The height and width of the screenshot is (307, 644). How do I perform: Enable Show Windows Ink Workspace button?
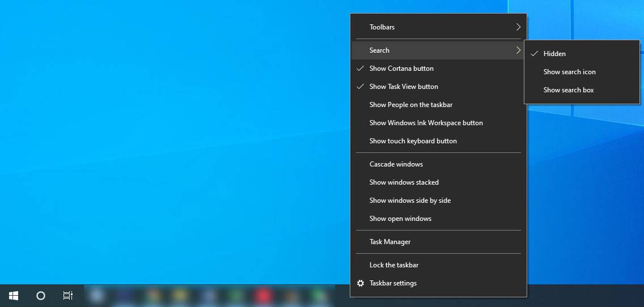426,123
